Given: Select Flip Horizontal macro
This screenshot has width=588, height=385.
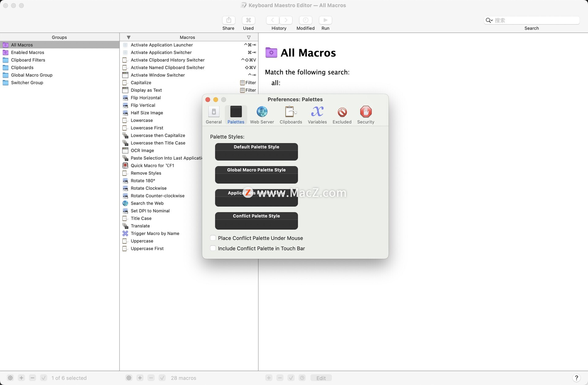Looking at the screenshot, I should coord(161,98).
